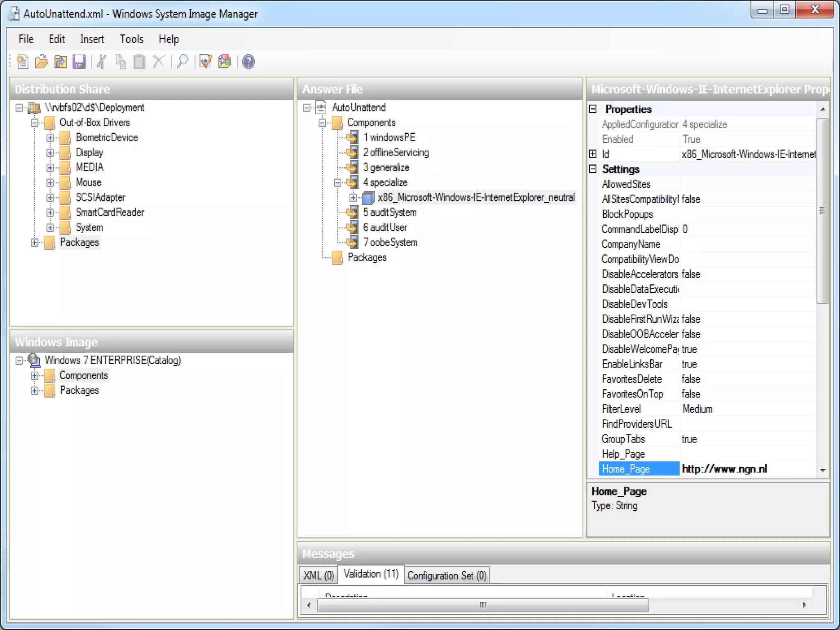Expand the x86 IE-InternetExplorer component node
Screen dimensions: 840x630
pos(353,198)
